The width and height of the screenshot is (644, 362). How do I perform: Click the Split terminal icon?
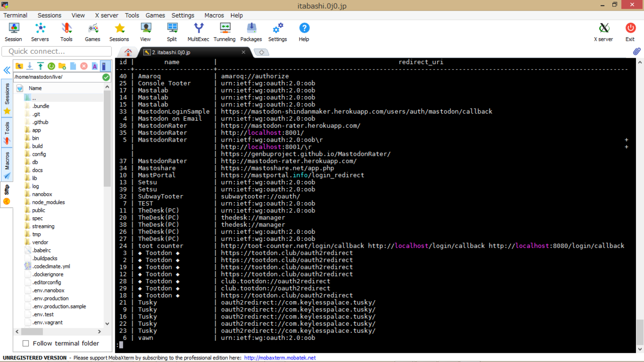pyautogui.click(x=172, y=32)
